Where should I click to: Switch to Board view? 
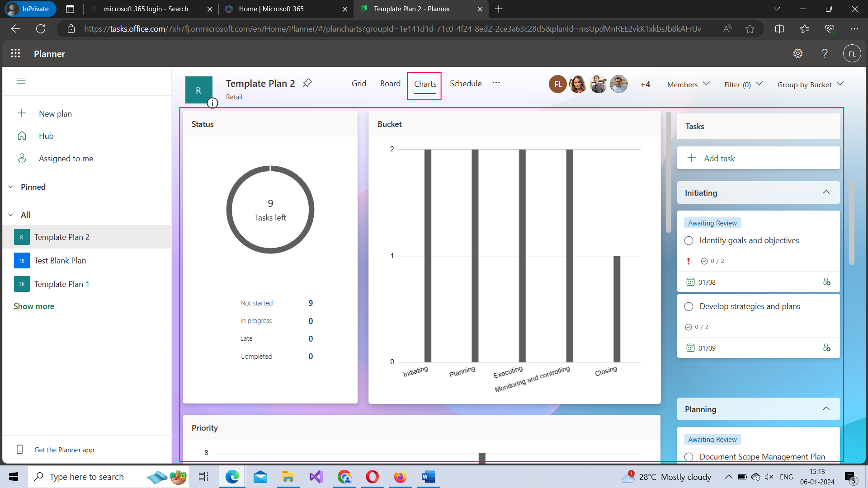[x=390, y=84]
